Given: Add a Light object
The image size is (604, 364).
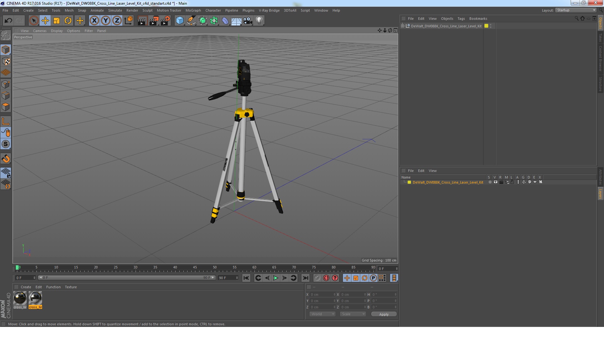Looking at the screenshot, I should click(259, 21).
